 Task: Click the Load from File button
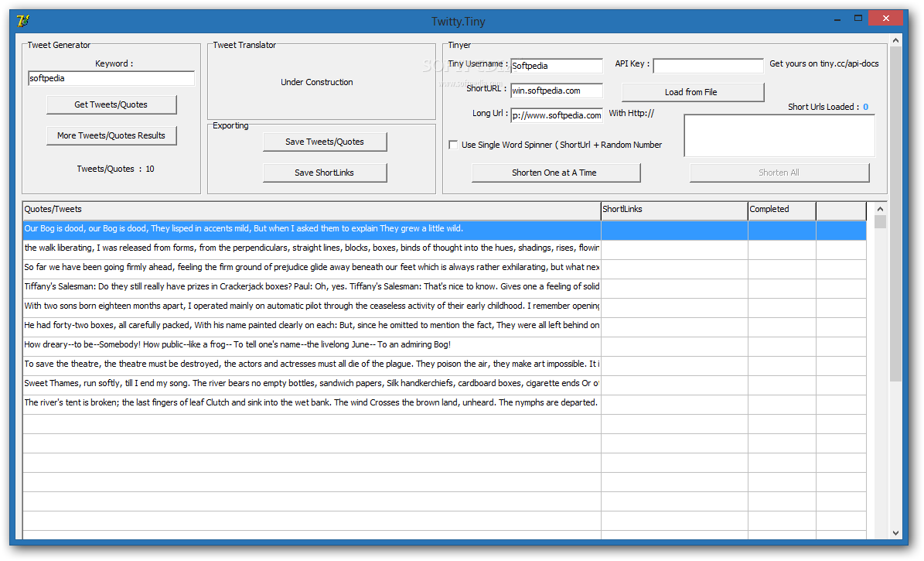(x=692, y=92)
